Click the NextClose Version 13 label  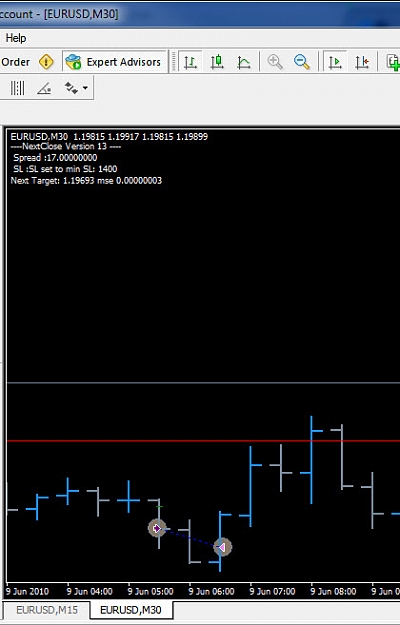click(x=66, y=146)
